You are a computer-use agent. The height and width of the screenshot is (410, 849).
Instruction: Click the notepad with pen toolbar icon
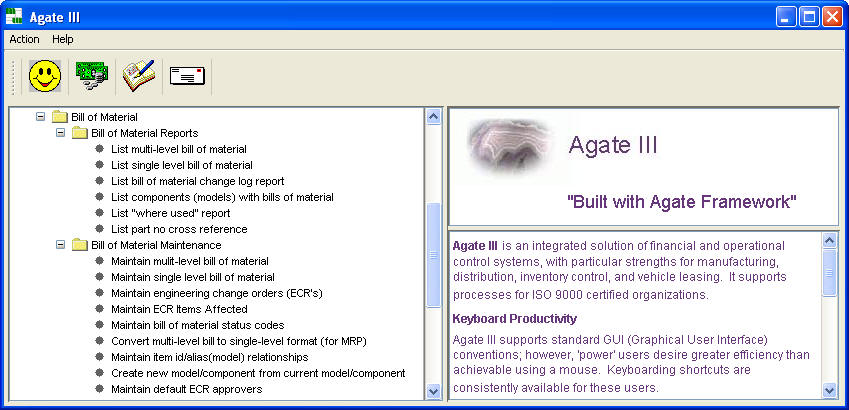pos(139,76)
